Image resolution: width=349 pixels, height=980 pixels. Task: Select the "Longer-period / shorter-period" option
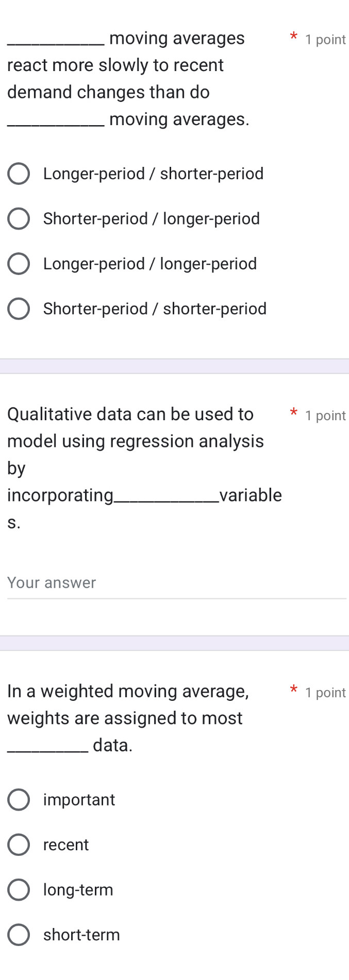coord(19,174)
